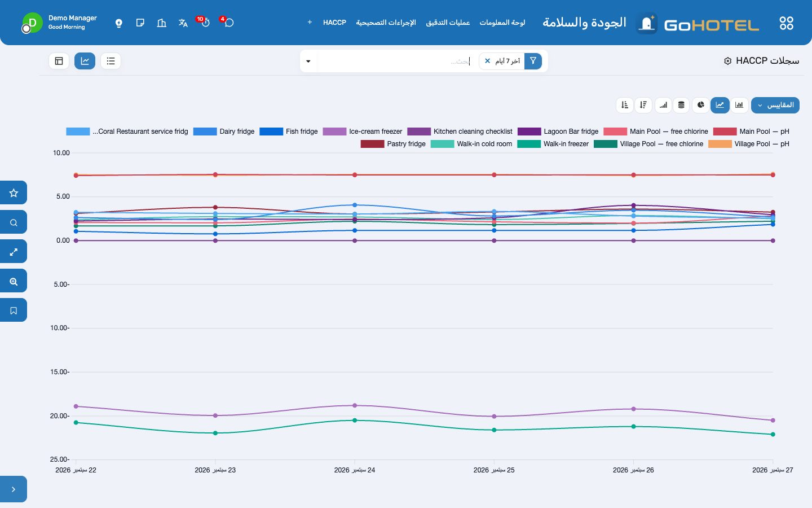Expand search options dropdown arrow
Viewport: 812px width, 508px height.
tap(308, 61)
